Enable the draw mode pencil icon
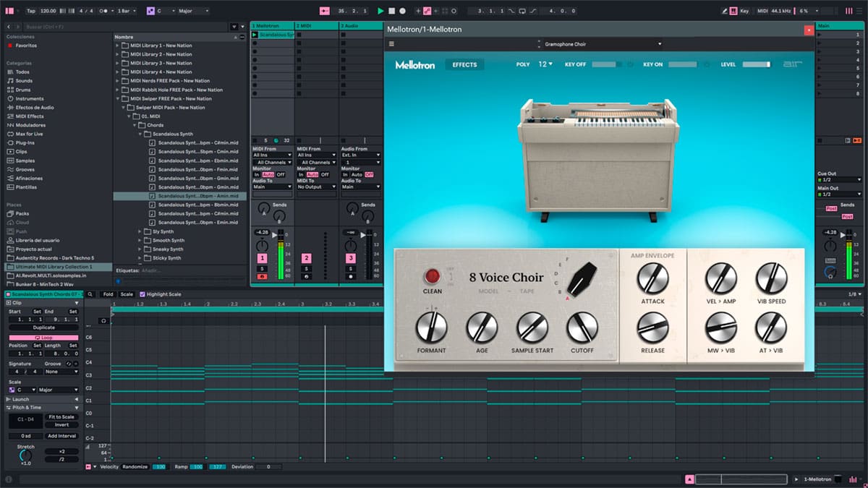The height and width of the screenshot is (488, 868). (726, 11)
